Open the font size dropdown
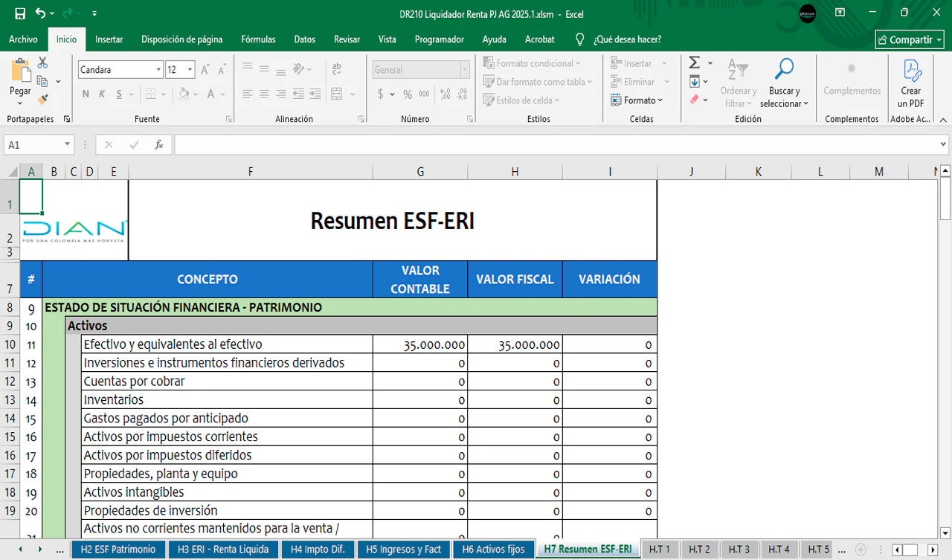 pyautogui.click(x=190, y=70)
